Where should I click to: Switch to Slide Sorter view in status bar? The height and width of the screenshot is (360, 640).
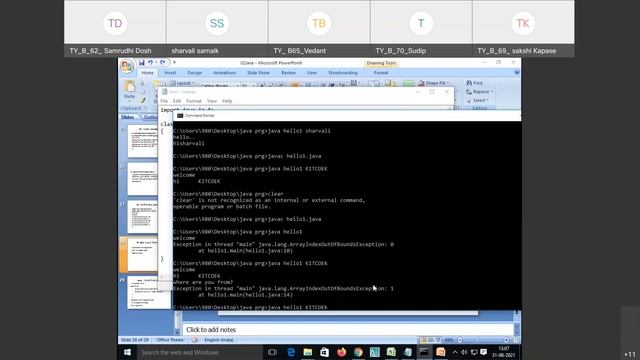pyautogui.click(x=431, y=340)
